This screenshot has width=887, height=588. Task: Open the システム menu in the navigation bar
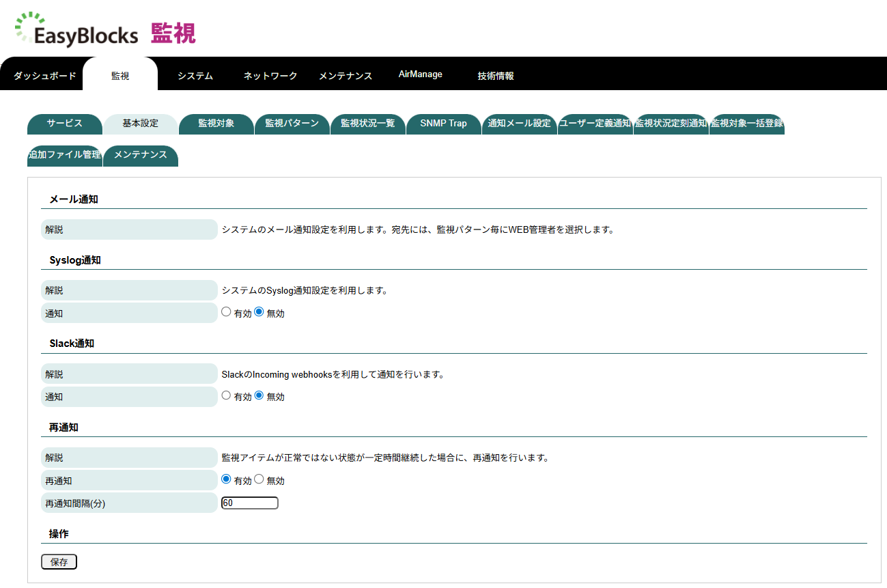pyautogui.click(x=195, y=76)
